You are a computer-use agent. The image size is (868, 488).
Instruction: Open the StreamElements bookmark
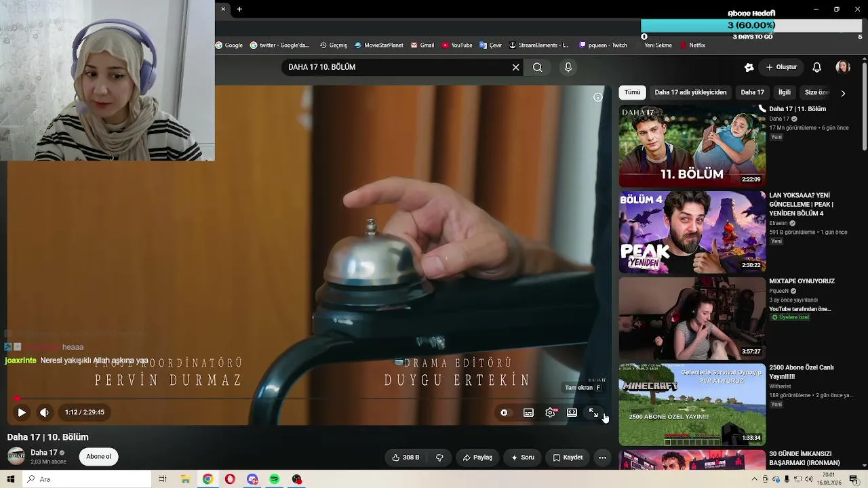click(x=538, y=45)
